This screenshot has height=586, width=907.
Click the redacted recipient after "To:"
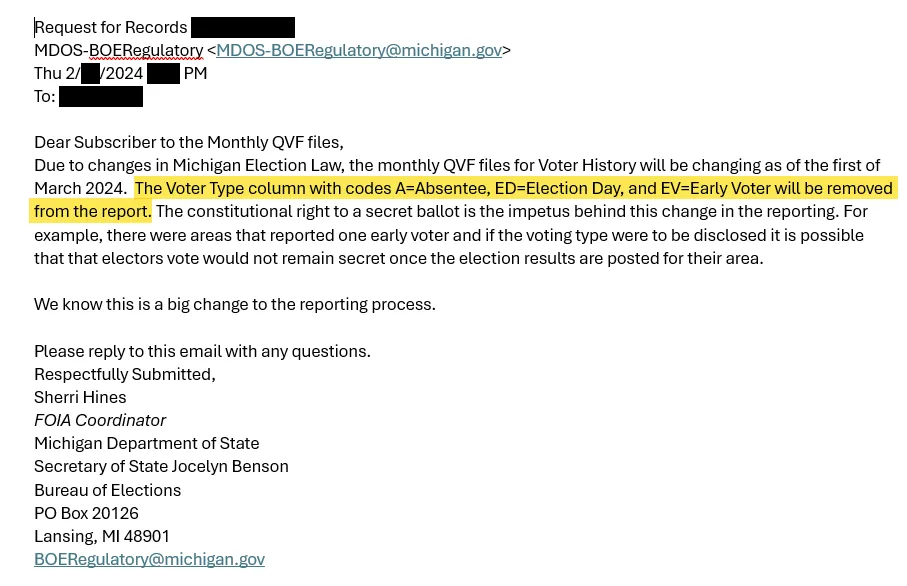click(100, 97)
